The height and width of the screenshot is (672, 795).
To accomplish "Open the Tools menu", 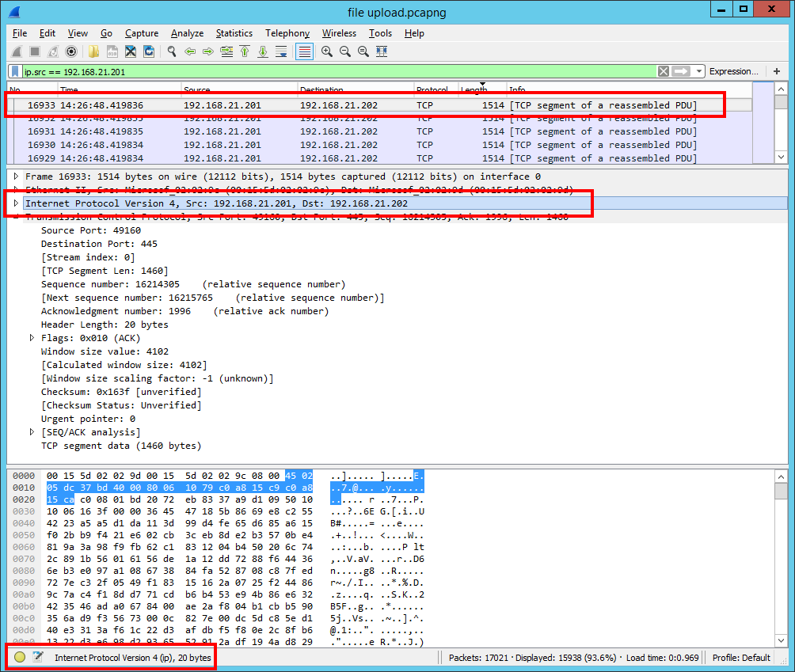I will [380, 33].
